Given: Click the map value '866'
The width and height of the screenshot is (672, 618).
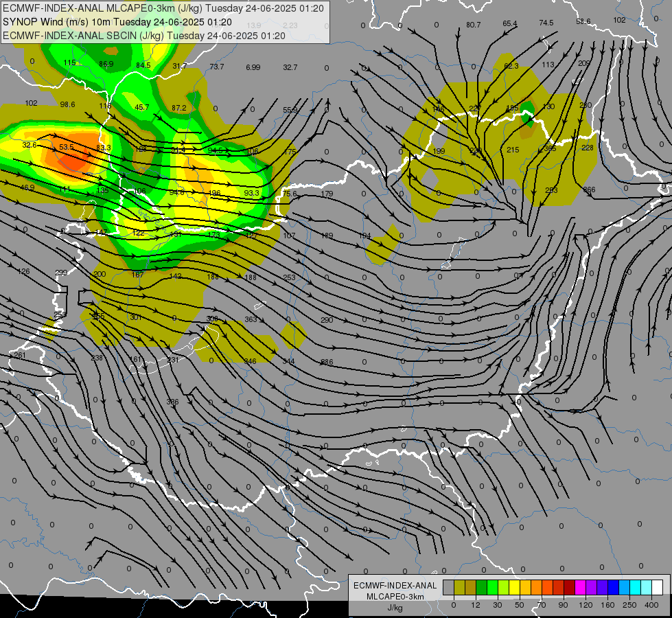Looking at the screenshot, I should (589, 190).
